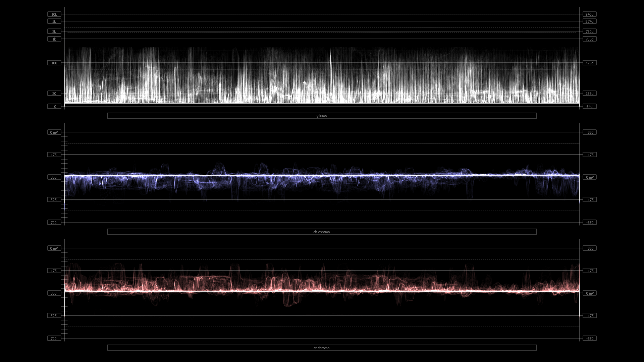Click the 780d label on the luma scope

(590, 31)
